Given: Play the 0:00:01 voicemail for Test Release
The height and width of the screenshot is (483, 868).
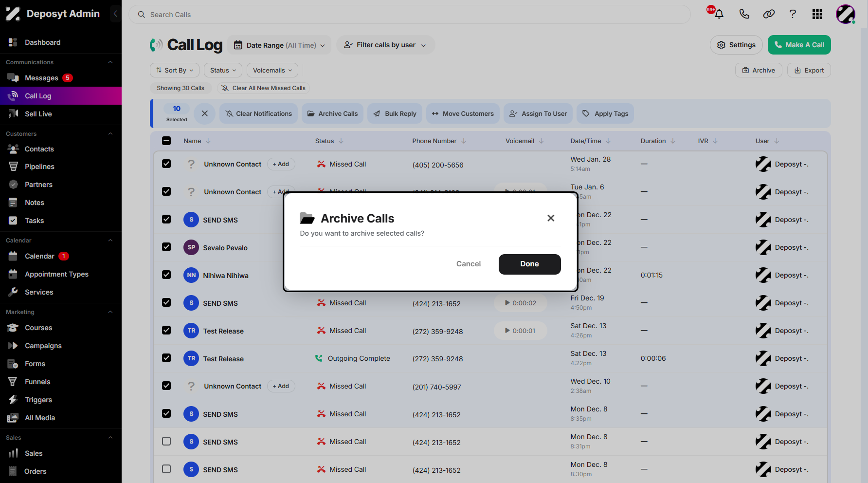Looking at the screenshot, I should coord(521,331).
